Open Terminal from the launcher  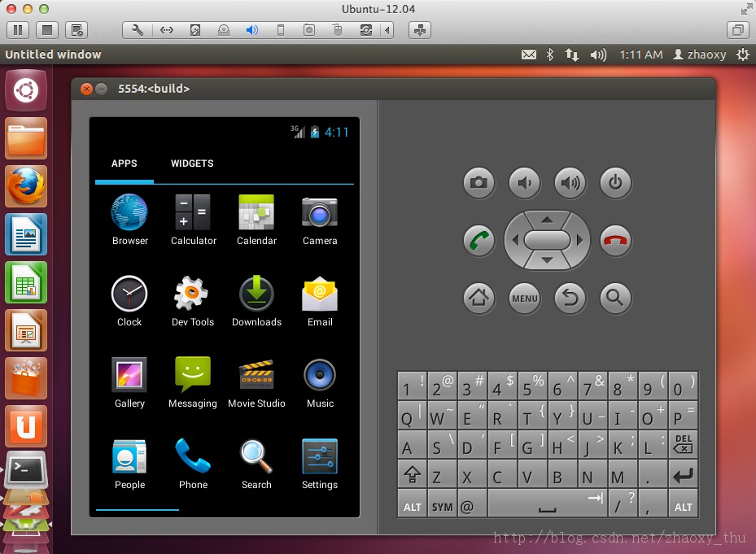tap(26, 469)
